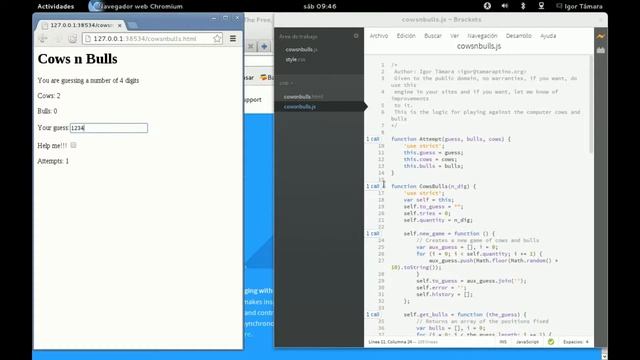This screenshot has width=640, height=360.
Task: Open the Buscar menu
Action: tap(433, 36)
